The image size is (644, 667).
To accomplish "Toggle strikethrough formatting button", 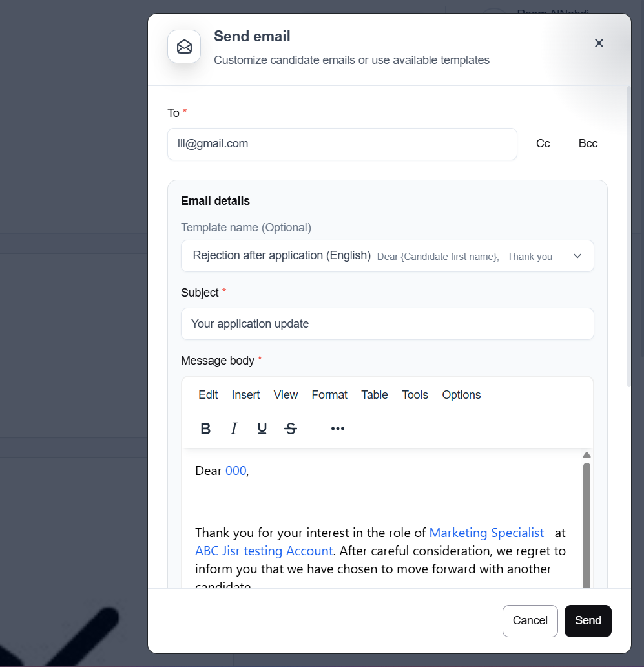I will [291, 429].
